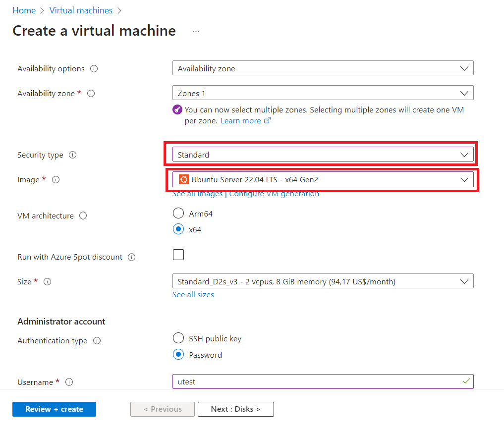504x432 pixels.
Task: Open the ellipsis menu beside page title
Action: [196, 32]
